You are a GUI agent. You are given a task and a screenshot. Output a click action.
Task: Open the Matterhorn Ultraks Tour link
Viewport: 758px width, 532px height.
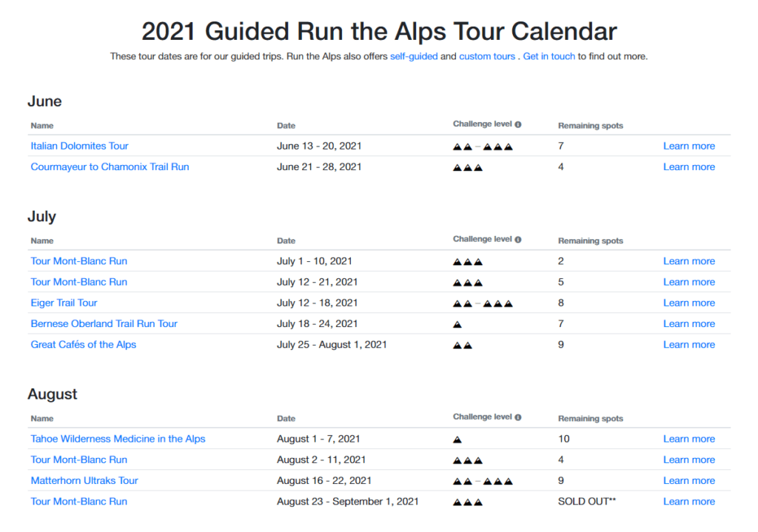point(84,480)
